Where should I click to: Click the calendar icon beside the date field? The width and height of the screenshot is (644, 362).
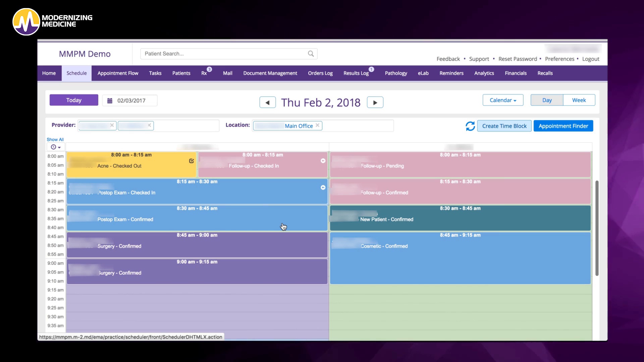tap(110, 101)
